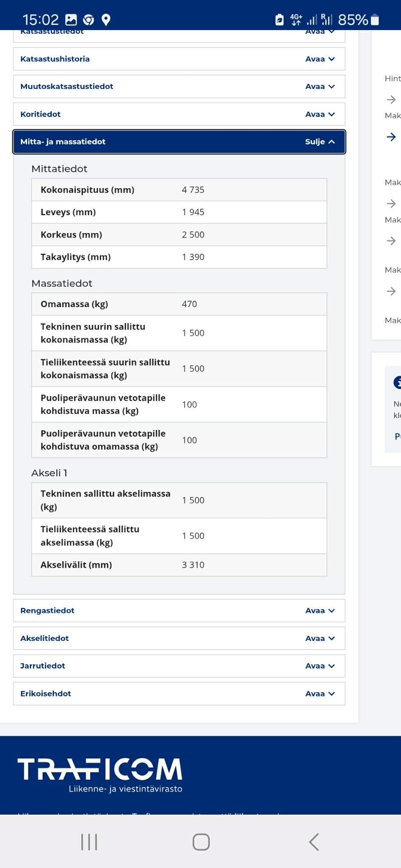Click Puoliperävaunun vetotapille kohdistuva omamassa label

click(x=103, y=440)
